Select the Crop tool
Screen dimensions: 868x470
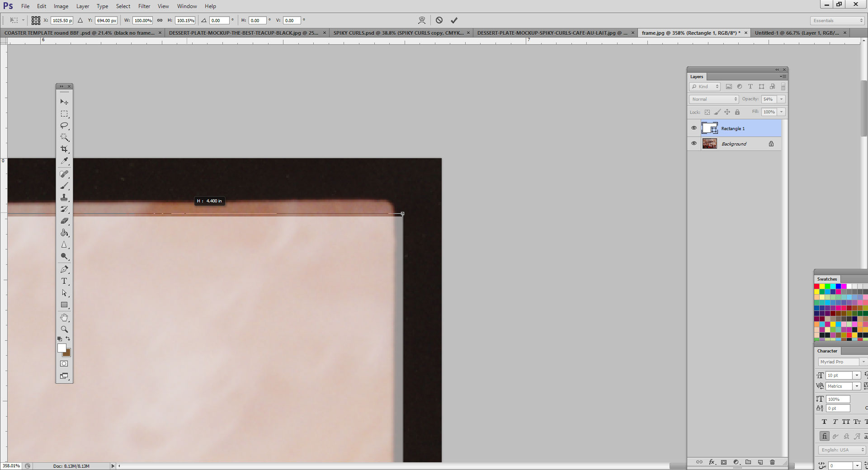pyautogui.click(x=64, y=149)
